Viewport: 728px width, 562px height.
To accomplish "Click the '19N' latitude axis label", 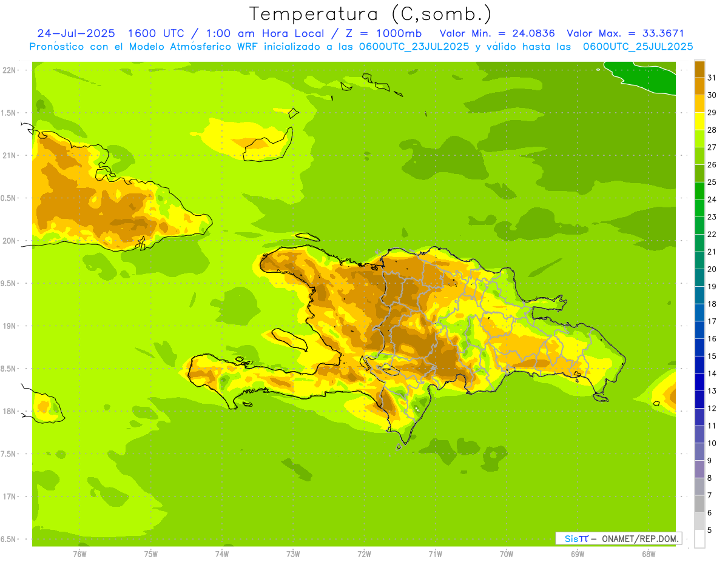I will tap(9, 326).
